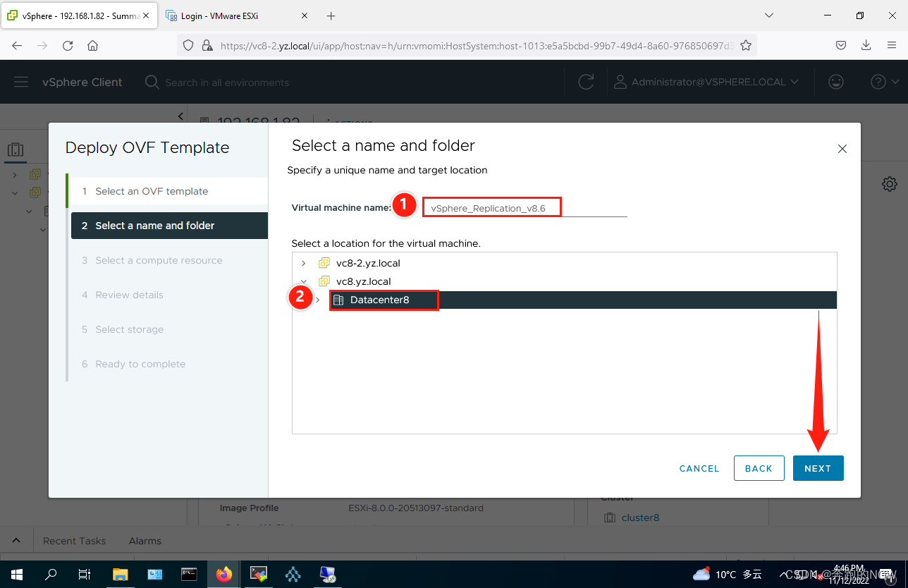
Task: Select vc8.yz.local in the location tree
Action: tap(364, 281)
